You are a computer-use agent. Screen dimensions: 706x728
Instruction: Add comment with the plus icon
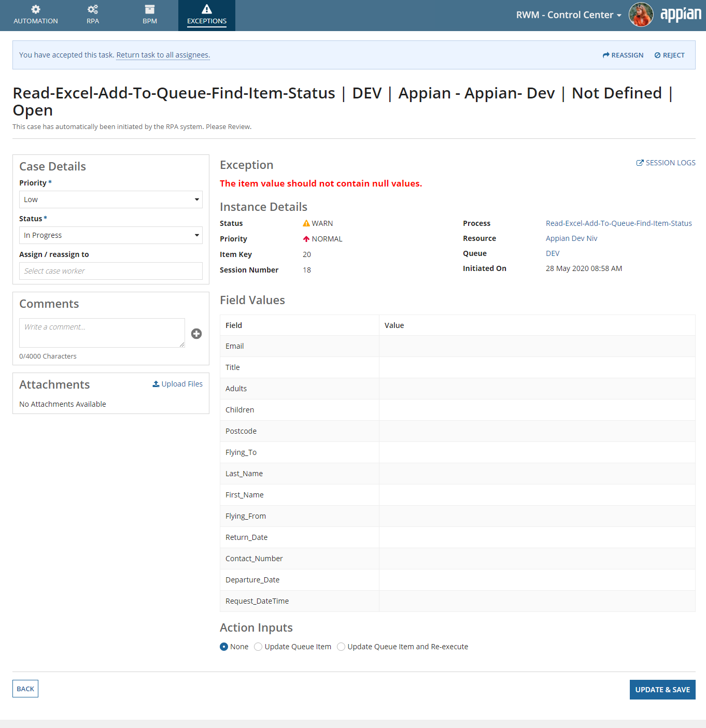(x=196, y=334)
